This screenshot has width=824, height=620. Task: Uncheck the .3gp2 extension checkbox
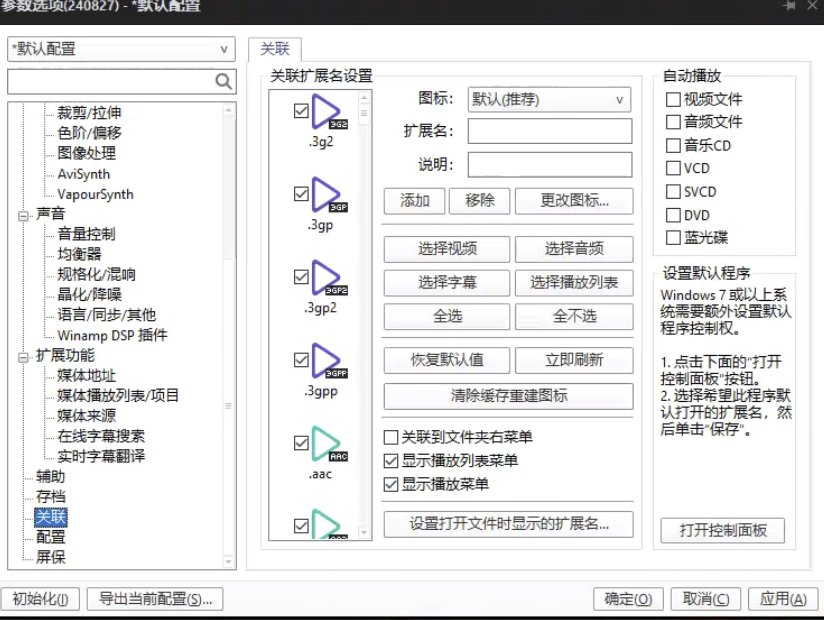click(x=301, y=277)
